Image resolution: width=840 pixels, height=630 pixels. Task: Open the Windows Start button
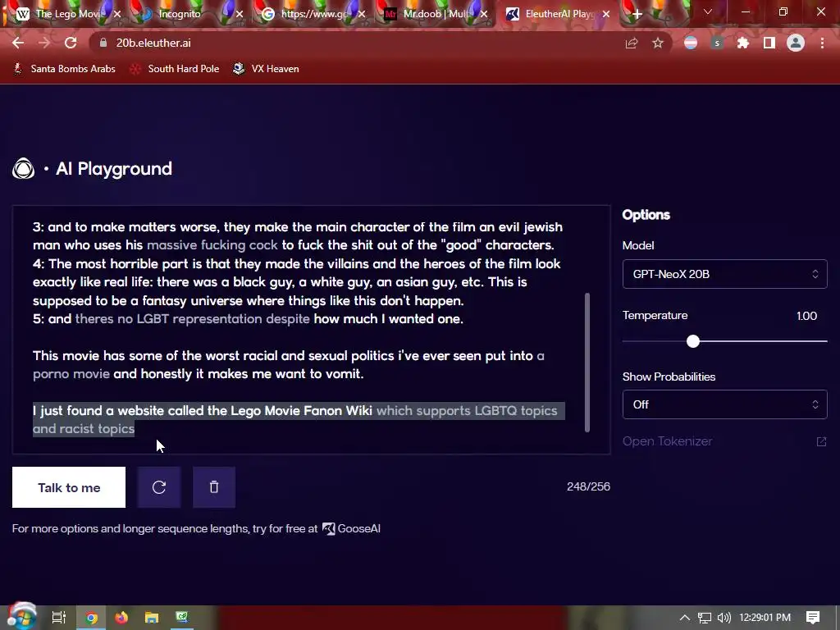(21, 617)
